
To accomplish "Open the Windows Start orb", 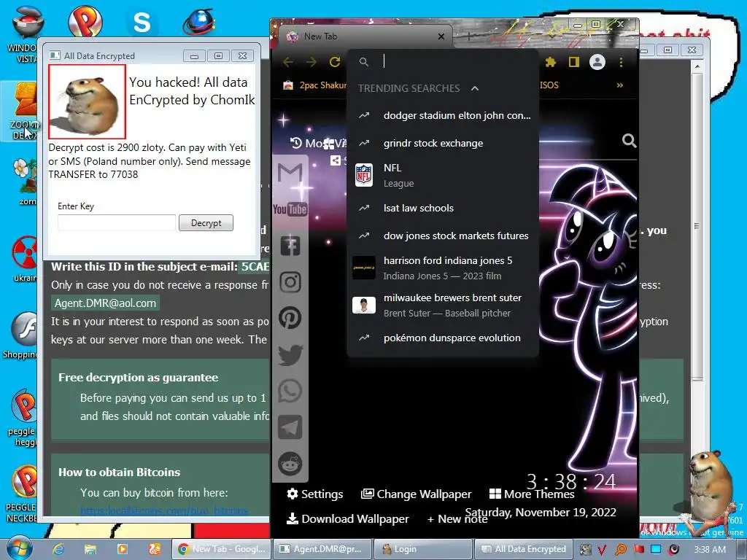I will [x=19, y=548].
